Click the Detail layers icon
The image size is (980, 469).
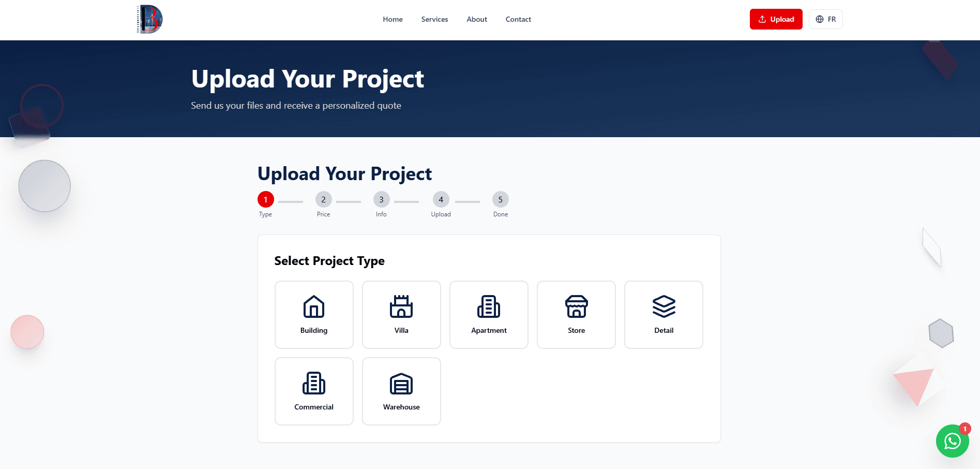tap(664, 307)
